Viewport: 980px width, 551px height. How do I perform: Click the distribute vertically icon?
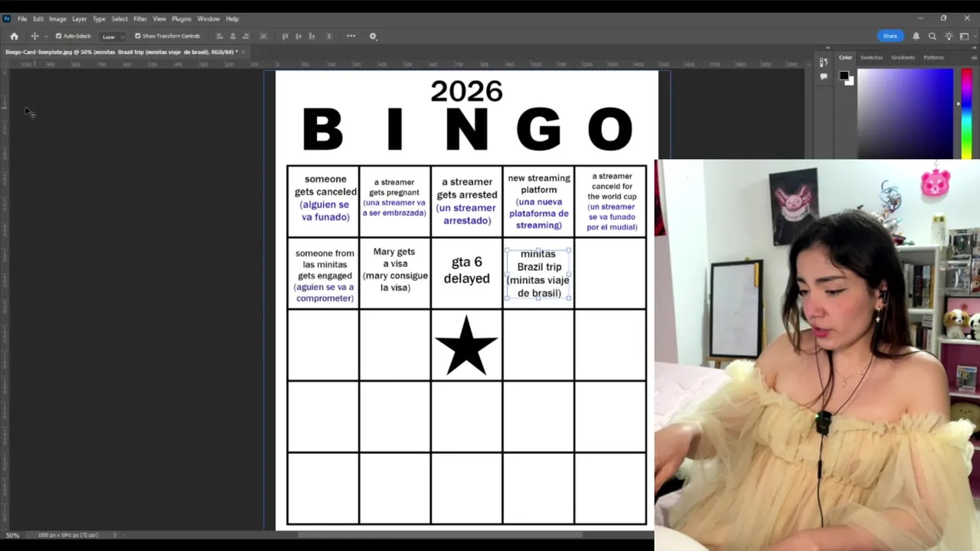coord(263,36)
